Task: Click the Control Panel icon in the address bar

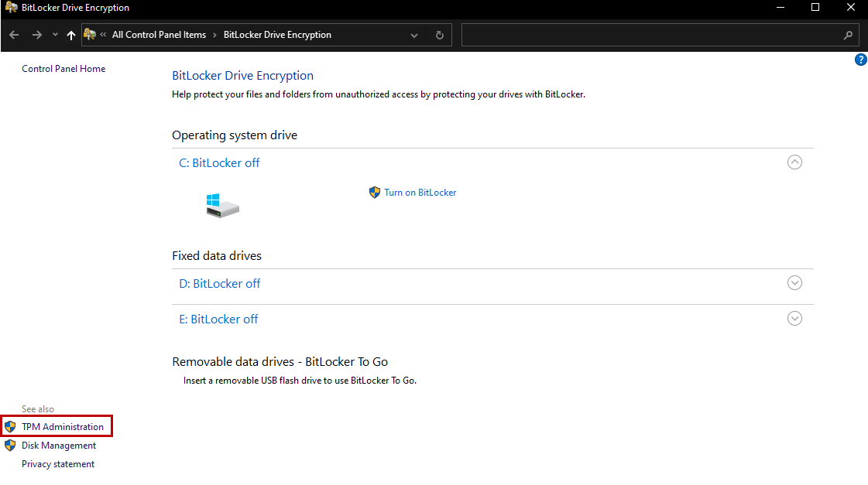Action: pos(90,34)
